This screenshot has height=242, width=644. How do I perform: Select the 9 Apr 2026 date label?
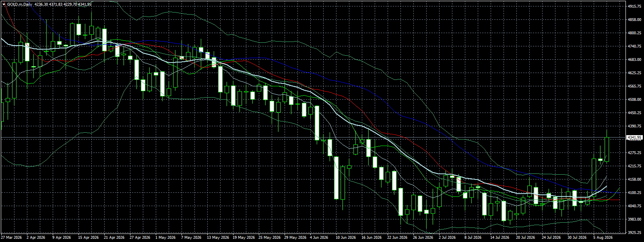pyautogui.click(x=62, y=238)
